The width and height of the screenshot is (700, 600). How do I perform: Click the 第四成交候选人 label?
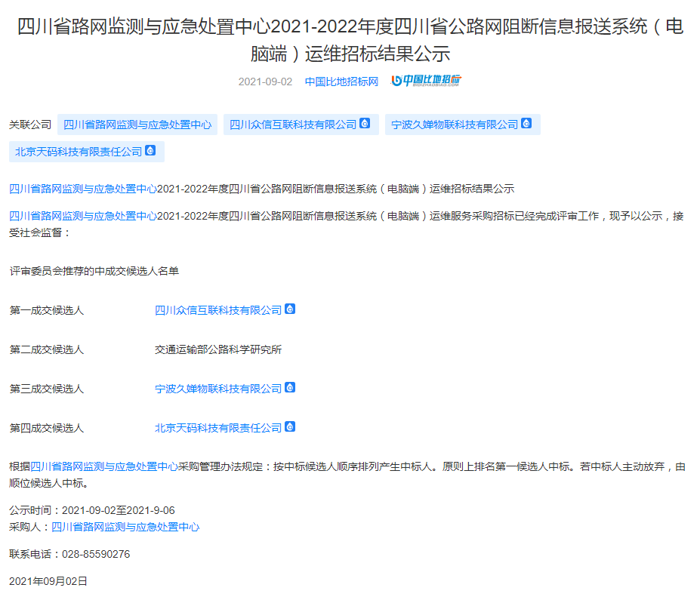(46, 428)
